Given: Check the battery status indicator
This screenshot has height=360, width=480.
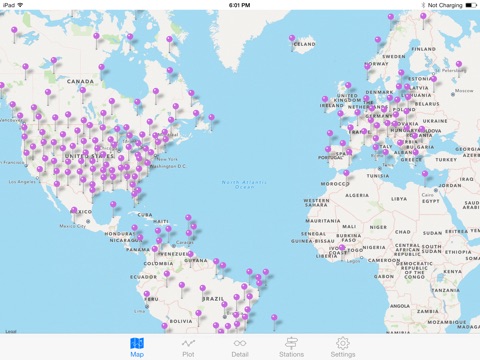Looking at the screenshot, I should [471, 5].
